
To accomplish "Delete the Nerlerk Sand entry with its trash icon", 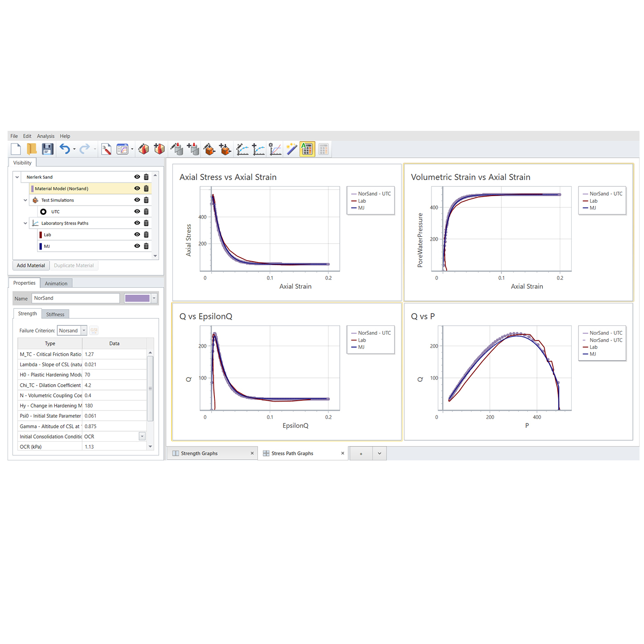I will [x=146, y=177].
